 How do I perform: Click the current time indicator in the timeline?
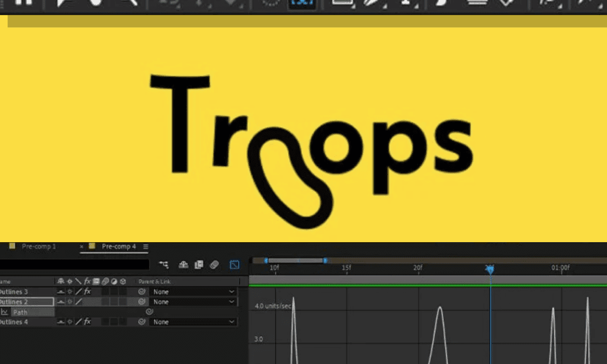pyautogui.click(x=490, y=269)
